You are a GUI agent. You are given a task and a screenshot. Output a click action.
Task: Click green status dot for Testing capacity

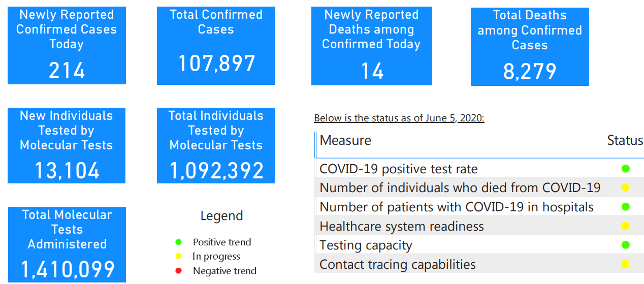626,245
